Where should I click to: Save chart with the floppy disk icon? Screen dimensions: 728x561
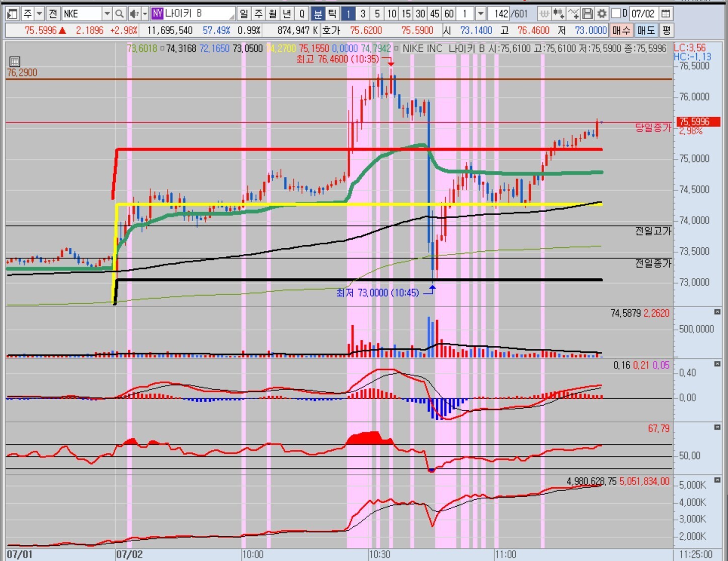point(587,14)
